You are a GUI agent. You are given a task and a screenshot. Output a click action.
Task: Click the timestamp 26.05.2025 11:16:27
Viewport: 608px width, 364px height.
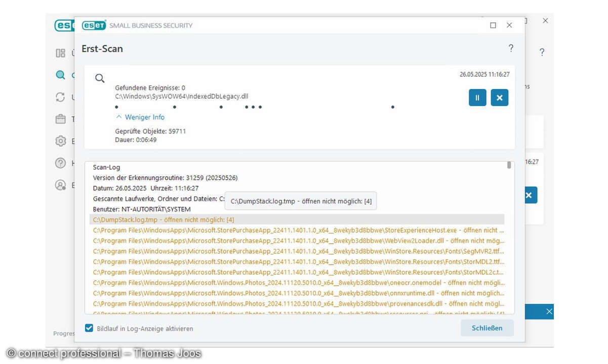click(484, 74)
